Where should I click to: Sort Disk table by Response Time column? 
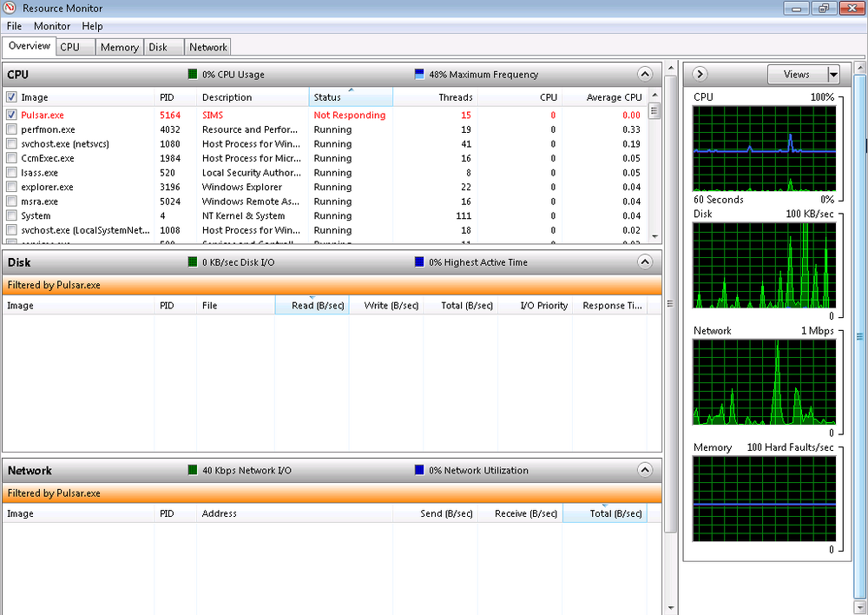click(x=609, y=305)
